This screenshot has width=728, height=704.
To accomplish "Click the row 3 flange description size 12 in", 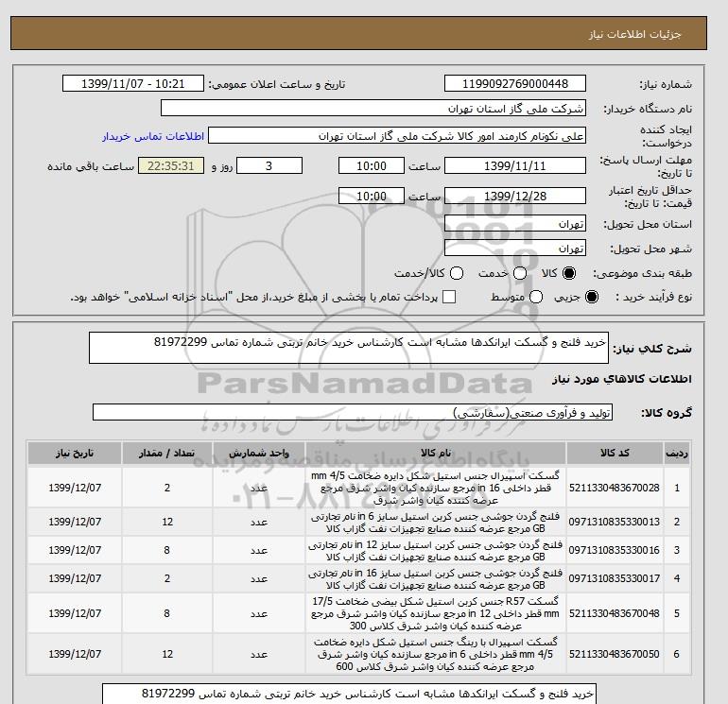I will (x=436, y=550).
